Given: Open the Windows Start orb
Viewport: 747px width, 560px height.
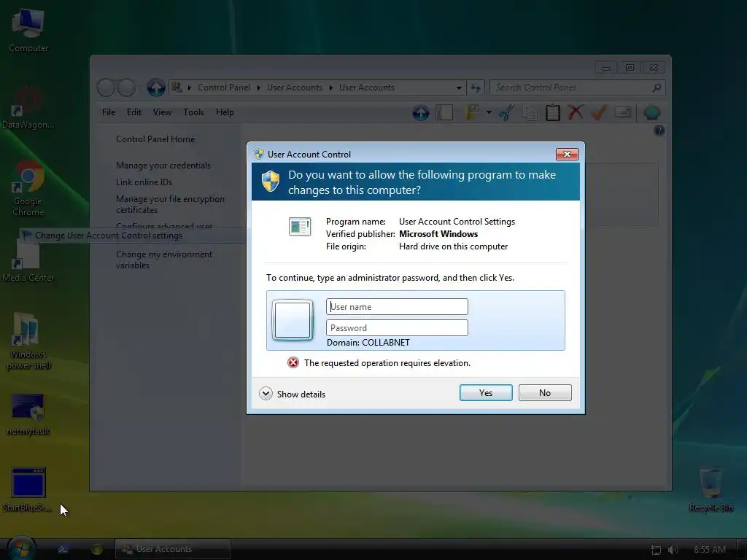Looking at the screenshot, I should pyautogui.click(x=21, y=548).
